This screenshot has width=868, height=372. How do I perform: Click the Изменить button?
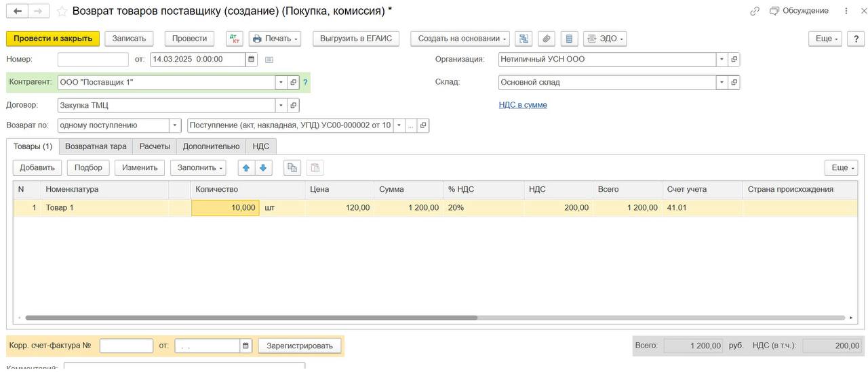click(140, 167)
